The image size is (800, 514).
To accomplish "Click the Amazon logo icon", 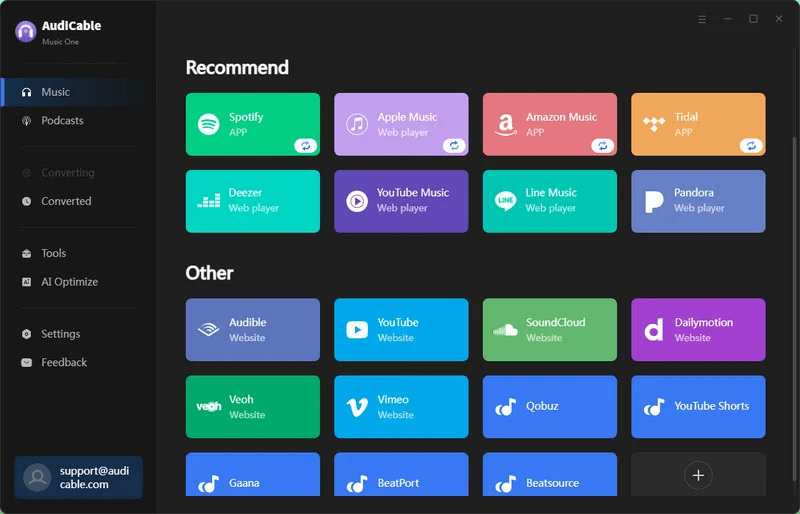I will pyautogui.click(x=505, y=125).
